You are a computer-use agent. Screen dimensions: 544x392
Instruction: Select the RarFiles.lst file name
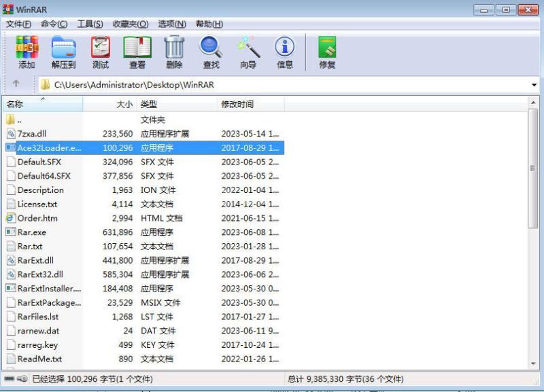coord(38,317)
